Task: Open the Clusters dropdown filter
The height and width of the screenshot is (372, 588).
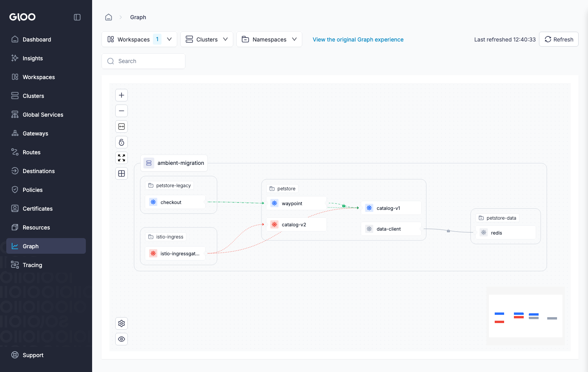Action: [x=207, y=39]
